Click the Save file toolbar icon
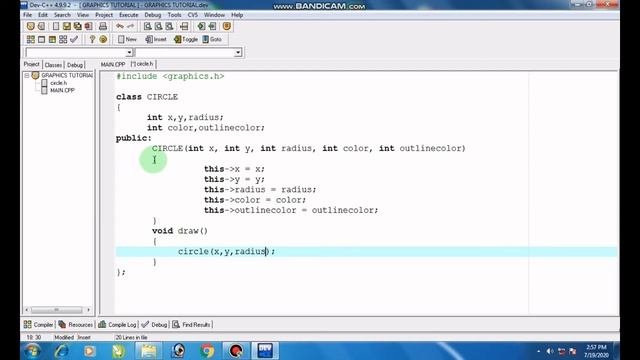The width and height of the screenshot is (640, 360). click(x=67, y=27)
